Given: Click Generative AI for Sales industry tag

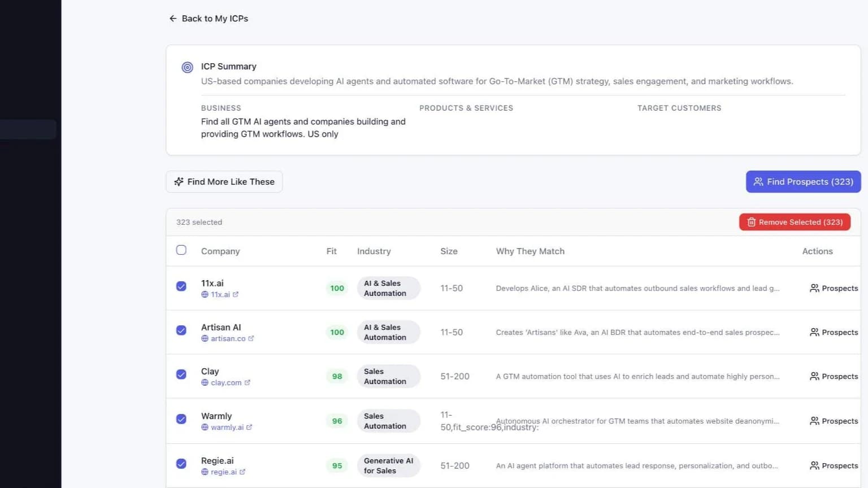Looking at the screenshot, I should point(389,465).
